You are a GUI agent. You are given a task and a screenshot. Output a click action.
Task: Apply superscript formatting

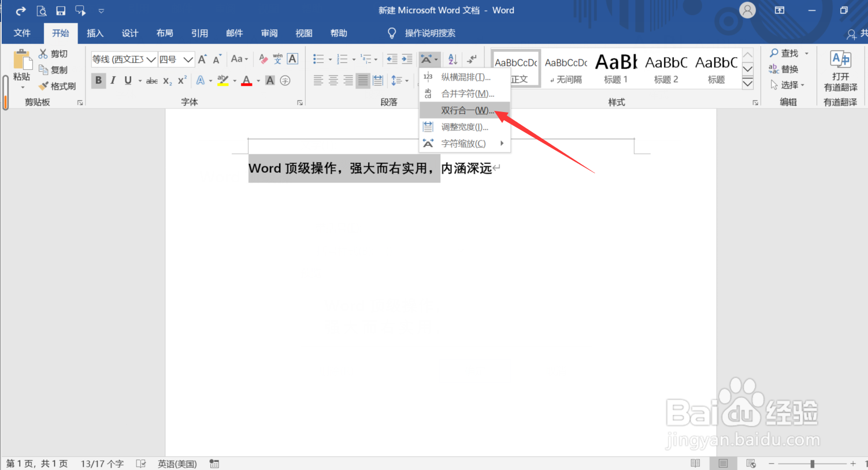coord(182,81)
